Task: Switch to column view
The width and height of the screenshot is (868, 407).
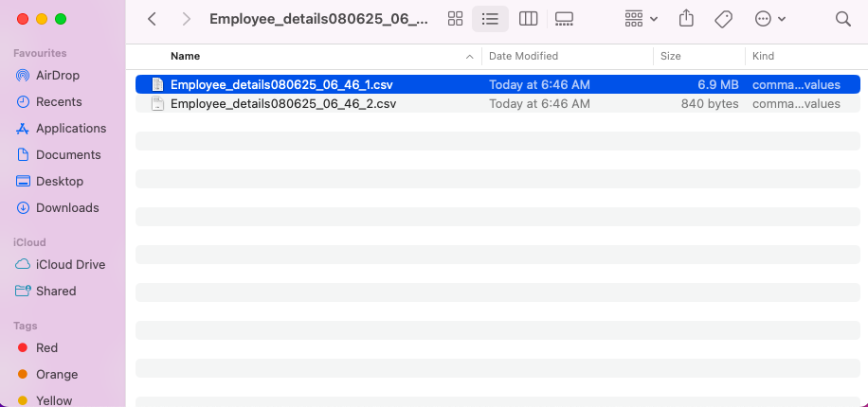Action: pos(528,19)
